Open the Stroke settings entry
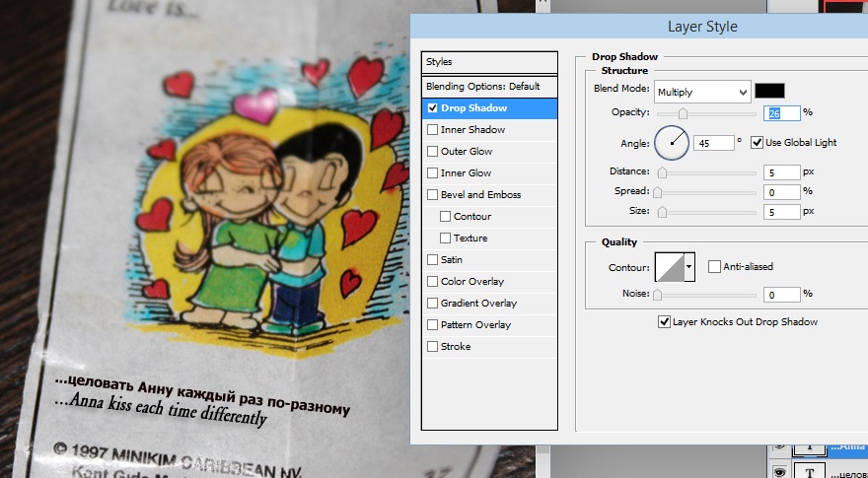868x478 pixels. tap(456, 346)
